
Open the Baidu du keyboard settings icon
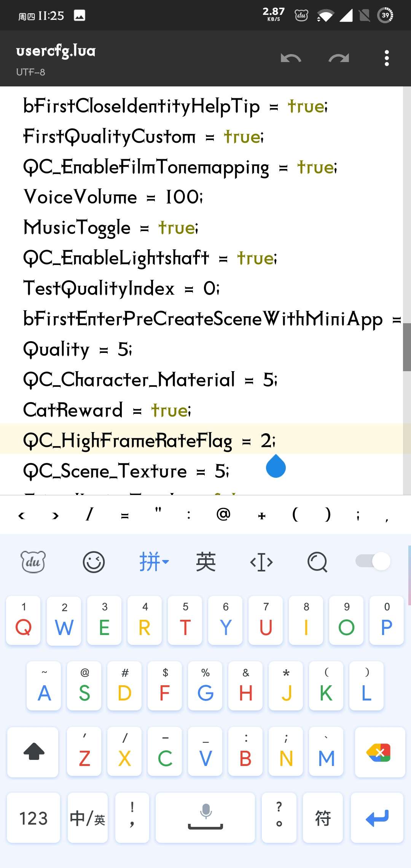coord(33,562)
